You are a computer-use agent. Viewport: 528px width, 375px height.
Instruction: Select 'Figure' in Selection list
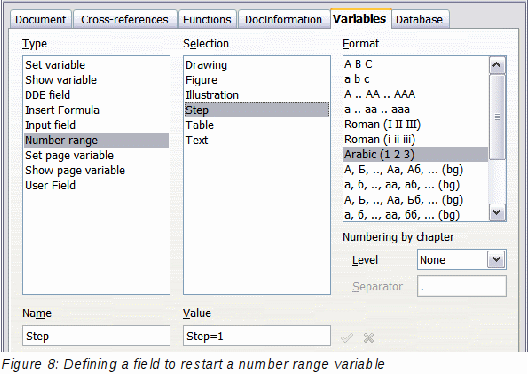click(257, 80)
